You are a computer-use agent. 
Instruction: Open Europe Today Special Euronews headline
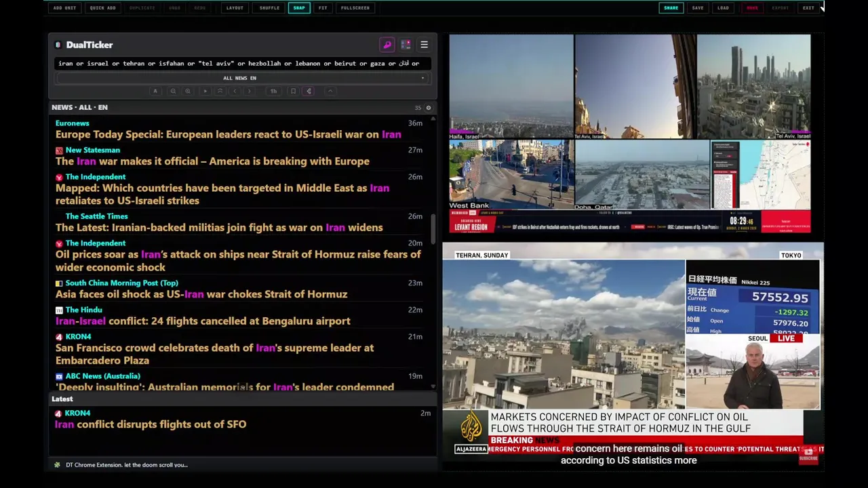point(228,134)
